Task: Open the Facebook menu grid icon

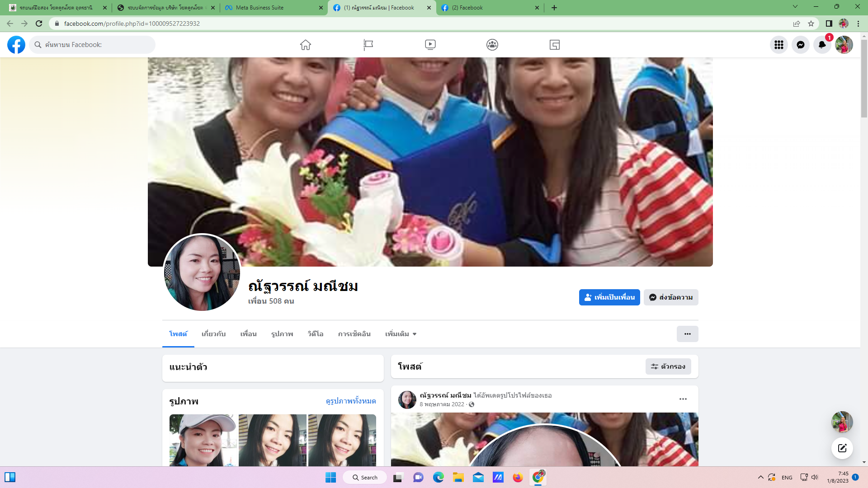Action: [x=778, y=45]
